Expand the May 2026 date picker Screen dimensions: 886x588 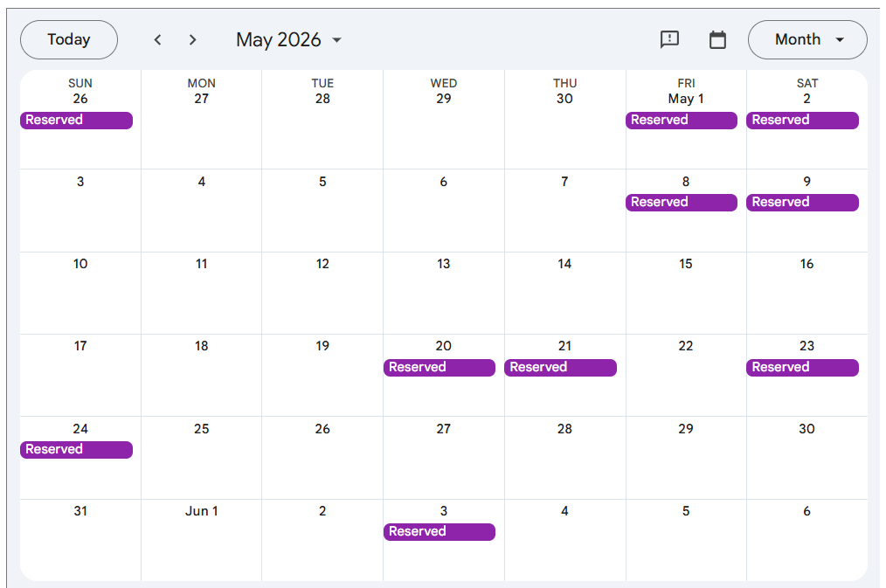pos(288,40)
